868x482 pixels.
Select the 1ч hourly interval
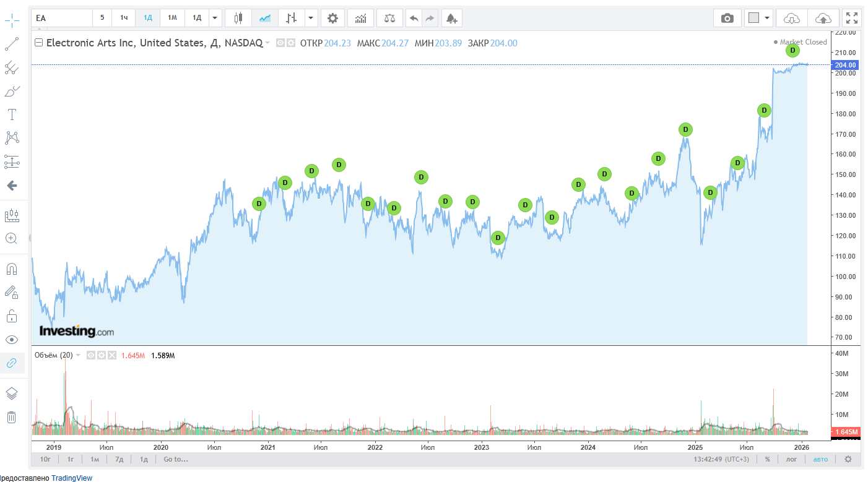(x=124, y=18)
